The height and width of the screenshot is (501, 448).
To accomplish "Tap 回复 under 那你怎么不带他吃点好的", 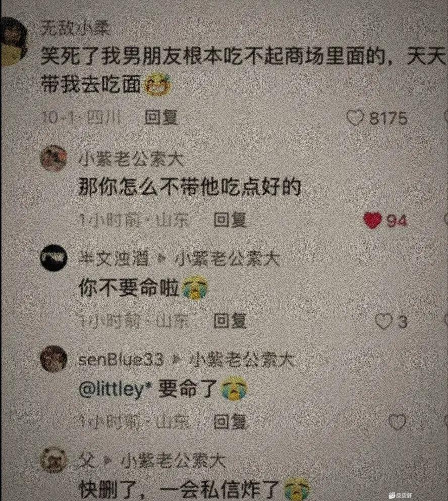I will point(230,220).
